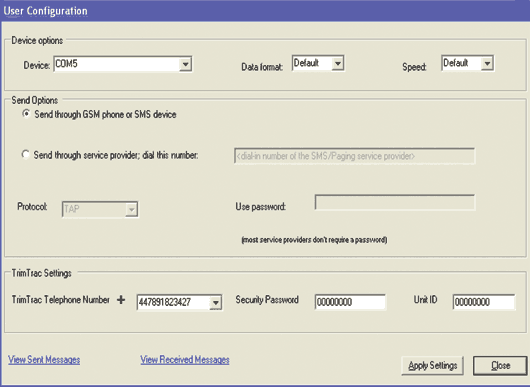Screen dimensions: 530x387
Task: Open the Data format dropdown
Action: point(318,63)
